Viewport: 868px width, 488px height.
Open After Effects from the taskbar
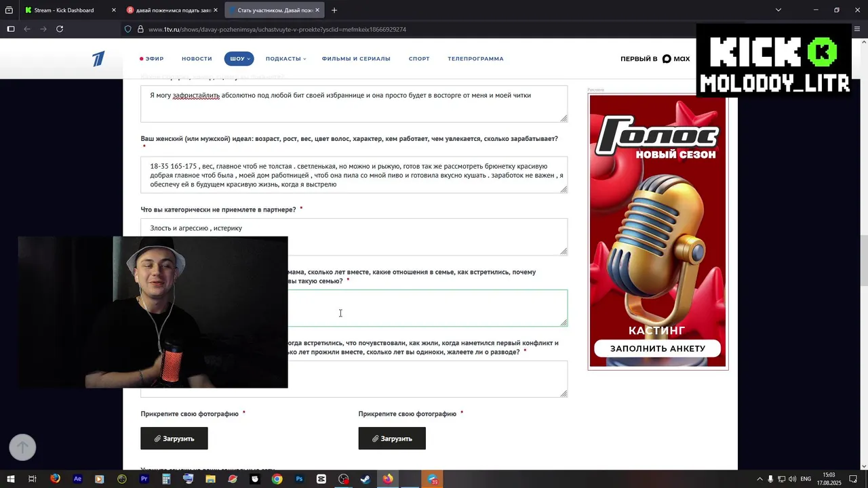[77, 479]
